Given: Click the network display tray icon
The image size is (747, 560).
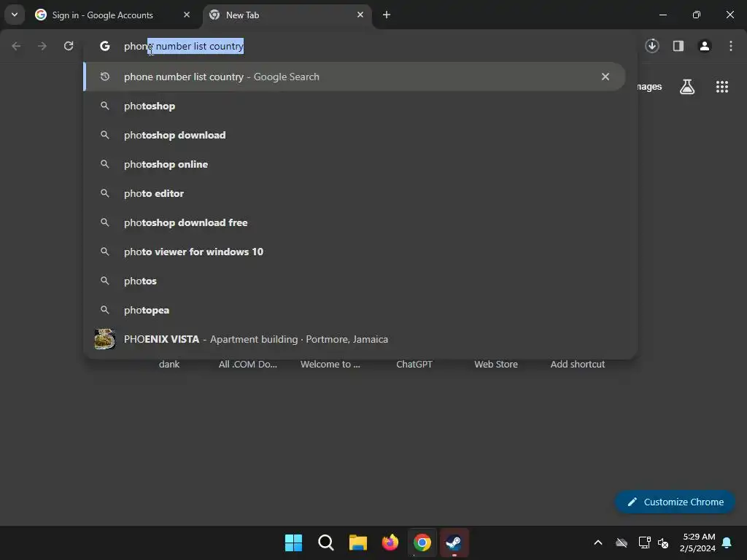Looking at the screenshot, I should 644,542.
